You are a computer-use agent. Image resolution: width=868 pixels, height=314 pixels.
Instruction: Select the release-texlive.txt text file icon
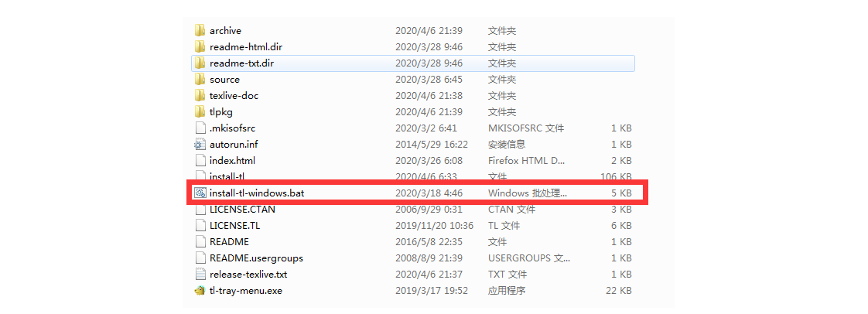(200, 274)
